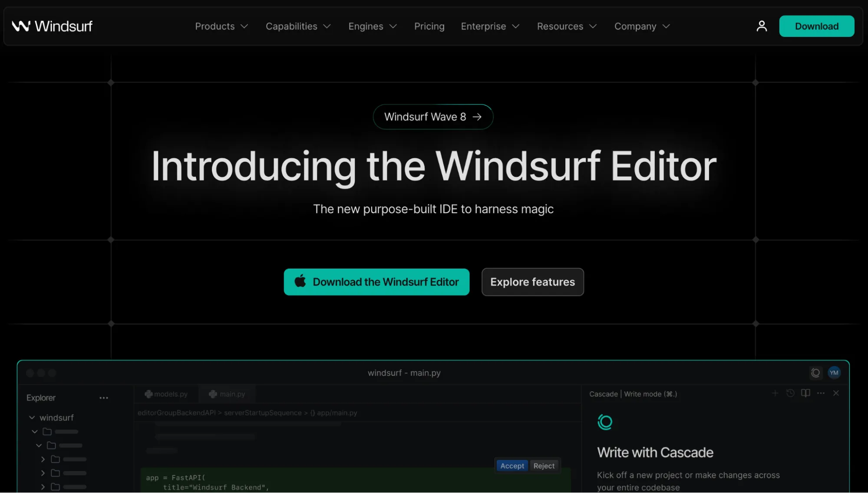Click Download the Windsurf Editor button

[x=376, y=282]
